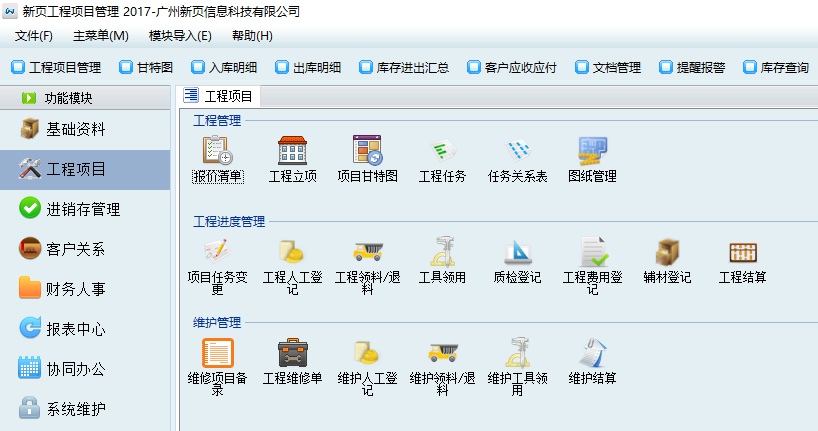Open the 辅材登记 cabinet icon
818x431 pixels.
[667, 252]
